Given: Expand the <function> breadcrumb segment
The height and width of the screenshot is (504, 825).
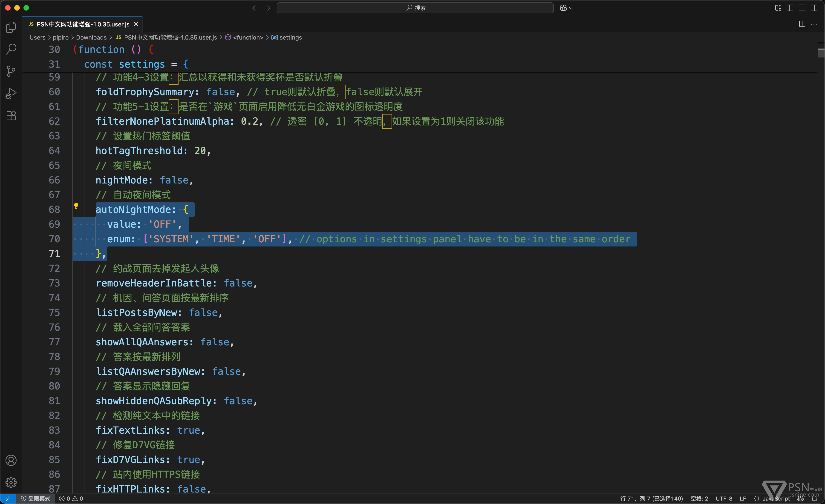Looking at the screenshot, I should point(248,37).
